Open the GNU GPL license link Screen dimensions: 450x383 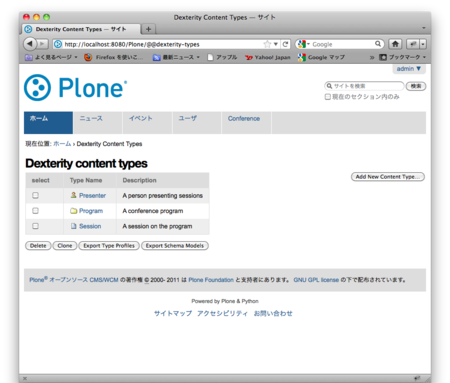click(x=316, y=280)
